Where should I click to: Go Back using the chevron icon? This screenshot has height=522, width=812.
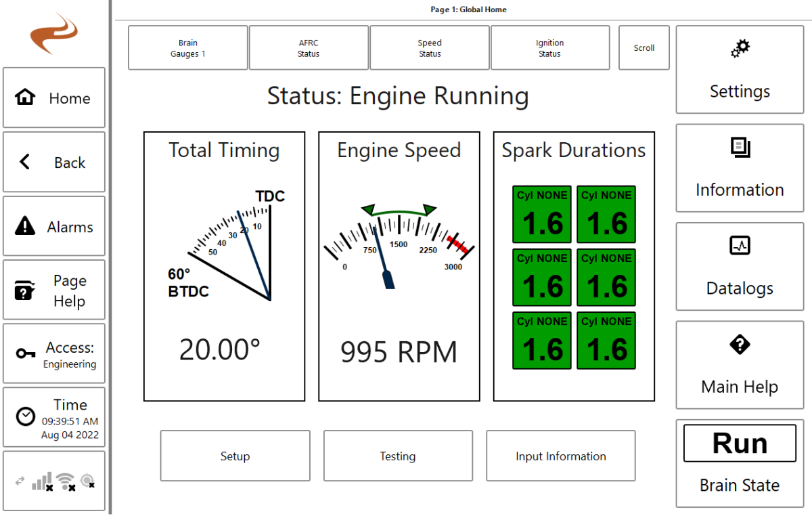pyautogui.click(x=24, y=162)
